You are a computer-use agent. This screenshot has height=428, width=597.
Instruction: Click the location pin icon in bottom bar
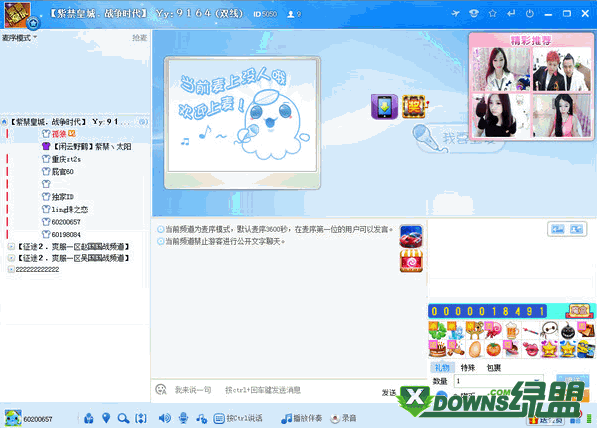[106, 418]
